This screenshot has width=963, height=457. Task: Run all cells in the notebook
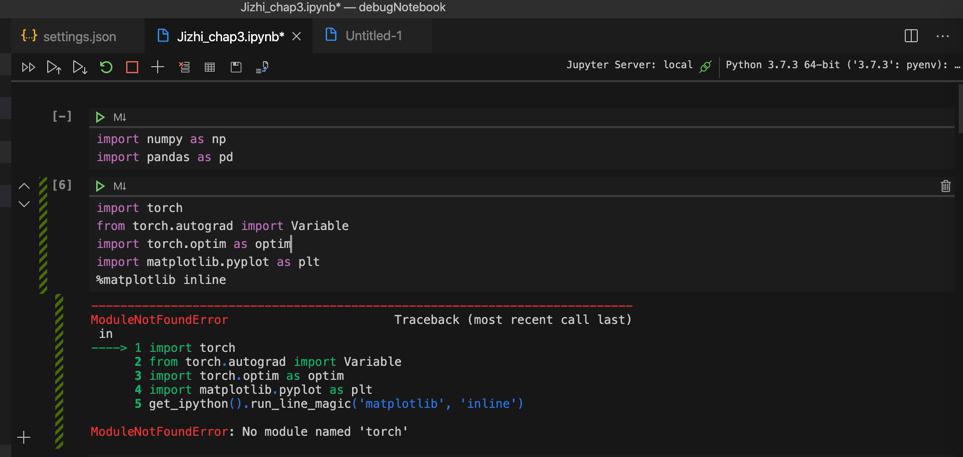(x=28, y=68)
